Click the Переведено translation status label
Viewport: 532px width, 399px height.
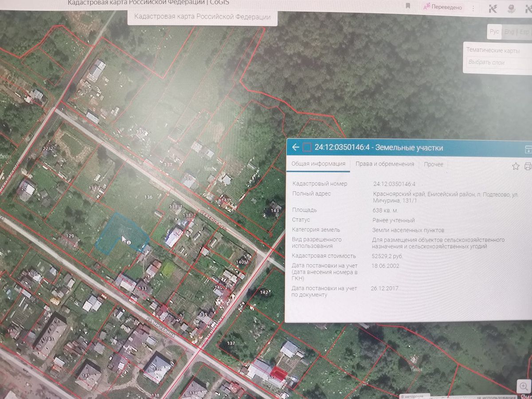click(x=447, y=7)
